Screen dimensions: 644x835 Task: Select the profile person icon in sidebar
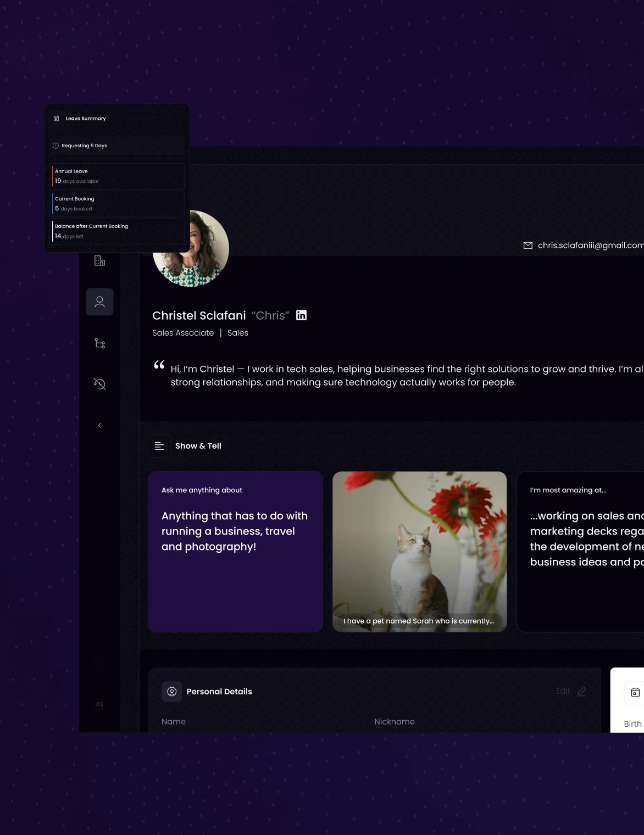coord(99,302)
